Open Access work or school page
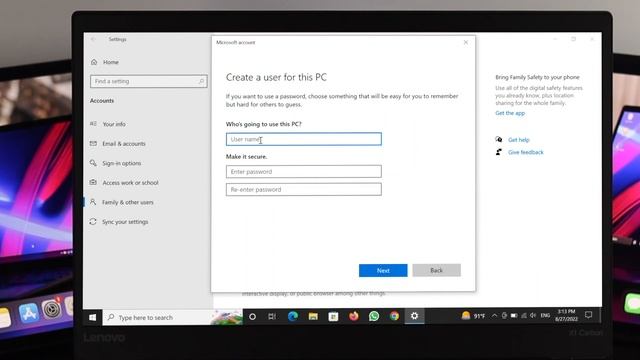 click(130, 182)
